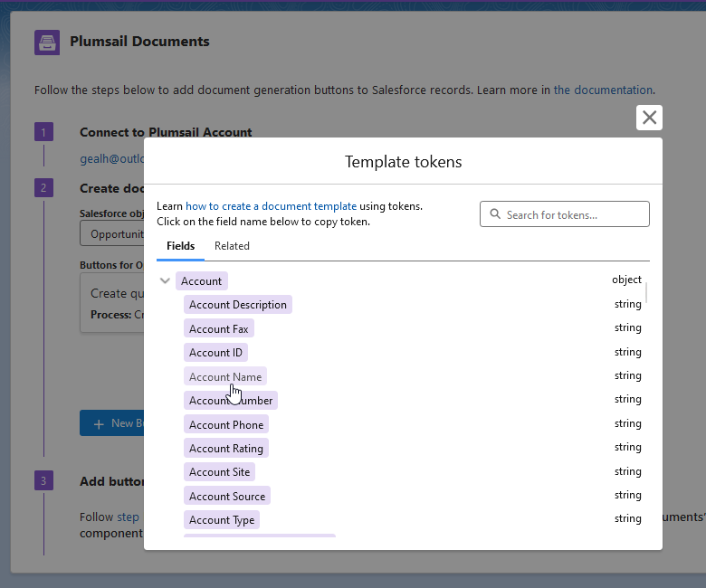706x588 pixels.
Task: Copy the Account Number token
Action: [231, 401]
